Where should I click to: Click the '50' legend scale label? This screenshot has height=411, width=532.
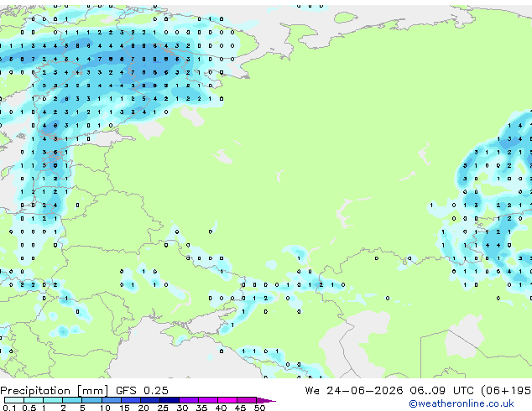(x=259, y=408)
